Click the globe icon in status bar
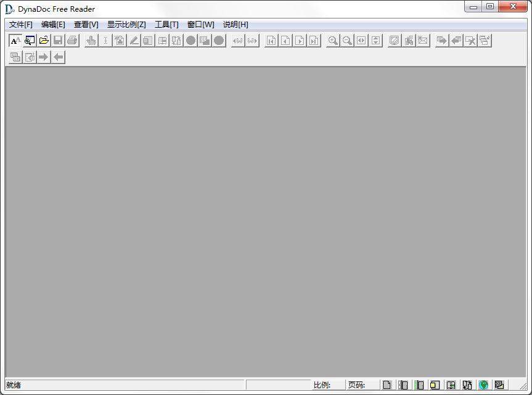 (x=483, y=385)
